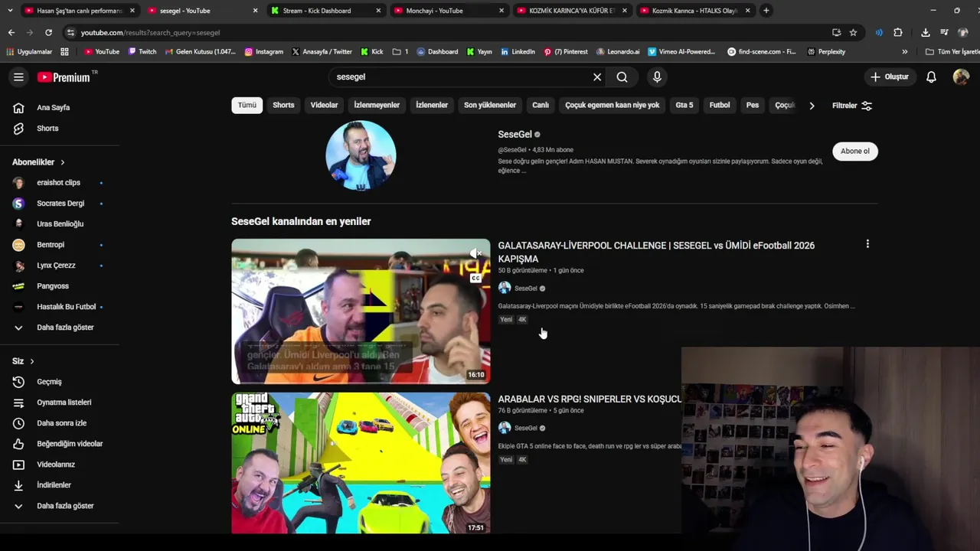
Task: Select the Futbol filter chip
Action: [720, 106]
